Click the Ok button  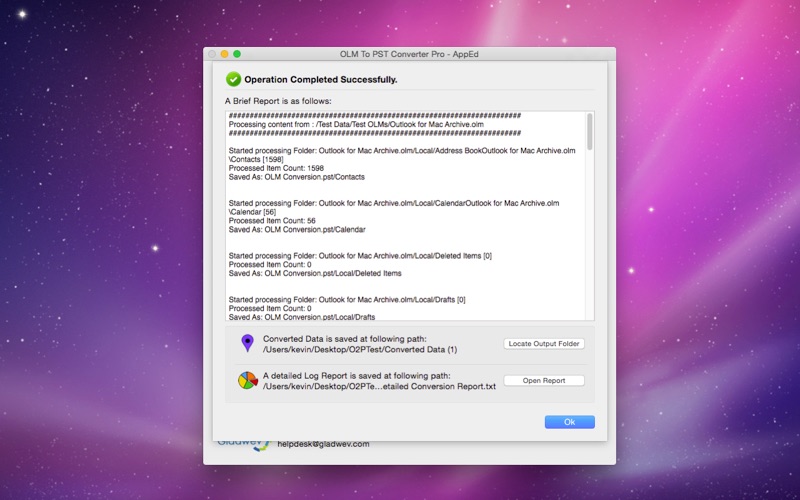pos(569,422)
